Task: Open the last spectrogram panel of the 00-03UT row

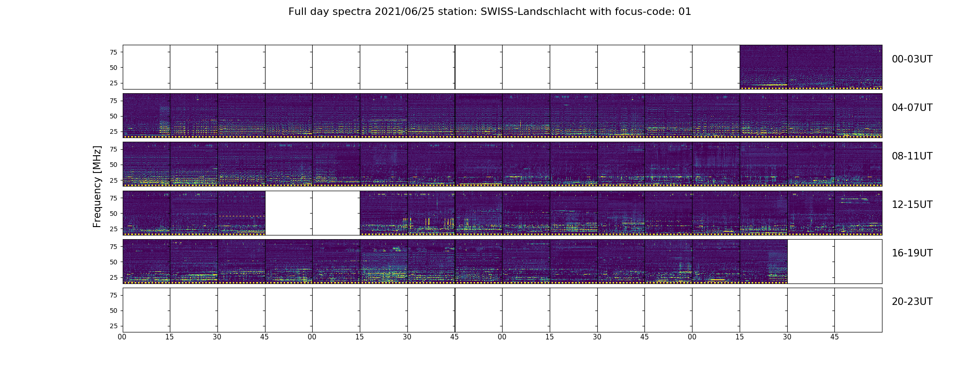Action: tap(858, 67)
